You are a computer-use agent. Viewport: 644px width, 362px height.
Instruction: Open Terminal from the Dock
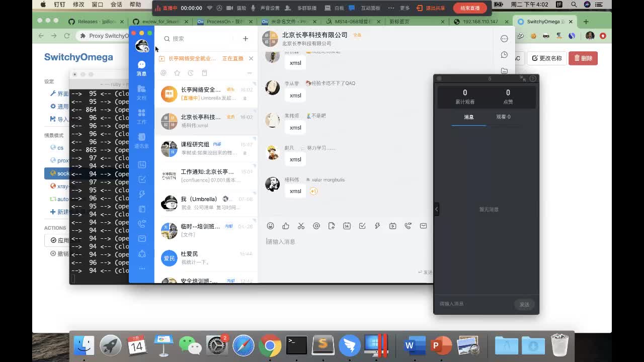(x=296, y=345)
